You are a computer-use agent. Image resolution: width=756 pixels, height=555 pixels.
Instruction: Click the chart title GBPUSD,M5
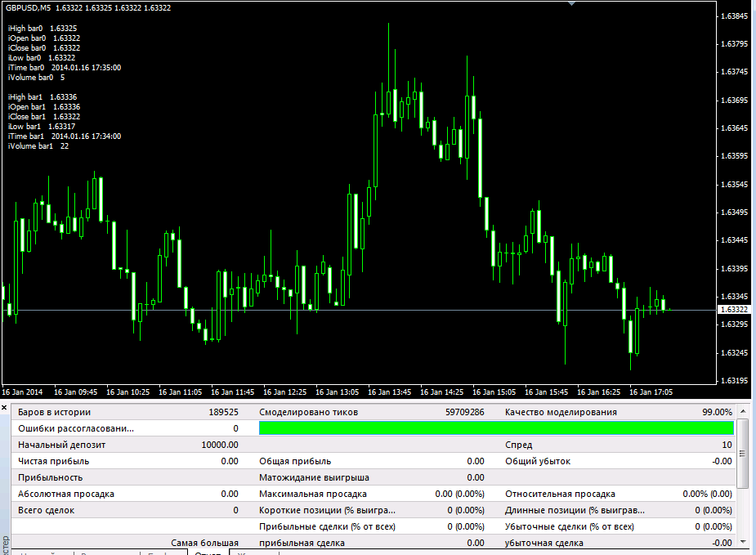coord(28,7)
